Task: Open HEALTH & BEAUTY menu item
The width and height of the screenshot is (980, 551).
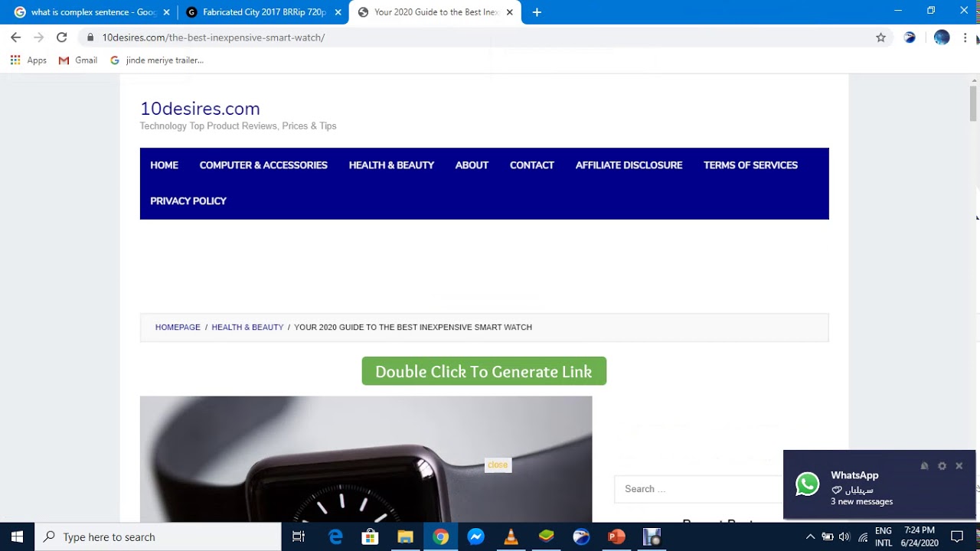Action: tap(391, 165)
